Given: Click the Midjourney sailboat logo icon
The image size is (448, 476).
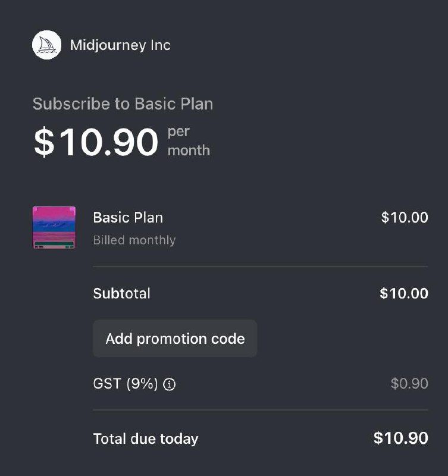Looking at the screenshot, I should click(46, 45).
